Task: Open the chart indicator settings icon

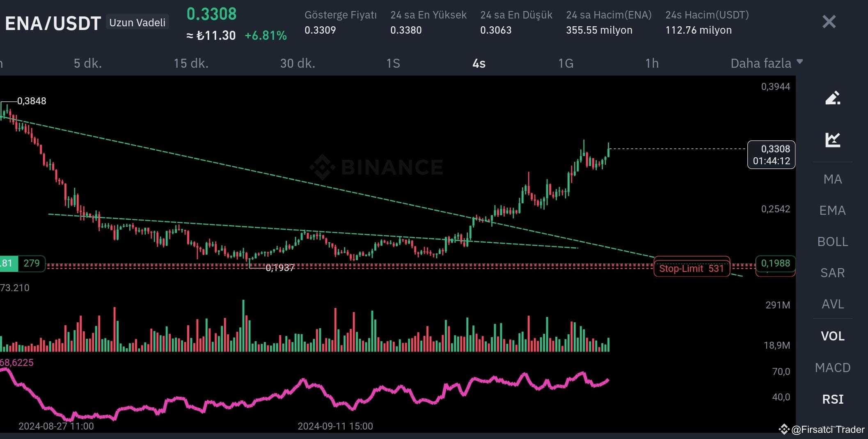Action: [833, 140]
